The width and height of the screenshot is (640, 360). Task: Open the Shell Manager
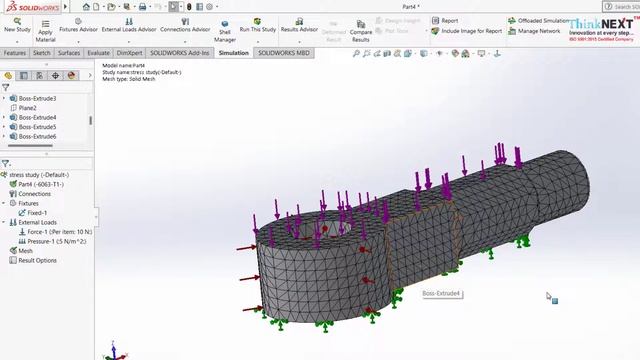pyautogui.click(x=225, y=31)
